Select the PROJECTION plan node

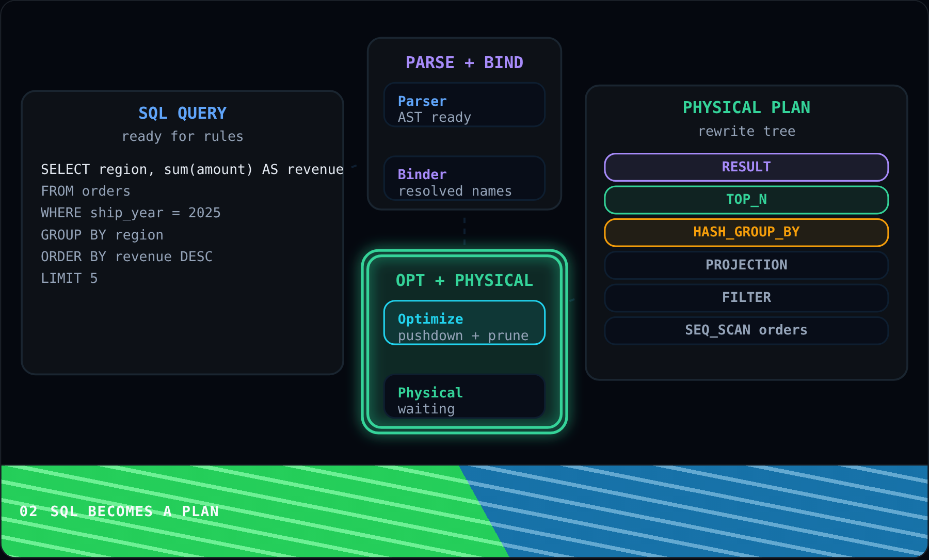click(x=746, y=265)
